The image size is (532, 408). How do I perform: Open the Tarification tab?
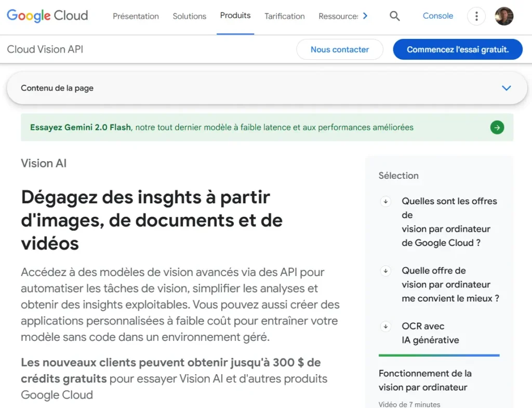point(284,16)
